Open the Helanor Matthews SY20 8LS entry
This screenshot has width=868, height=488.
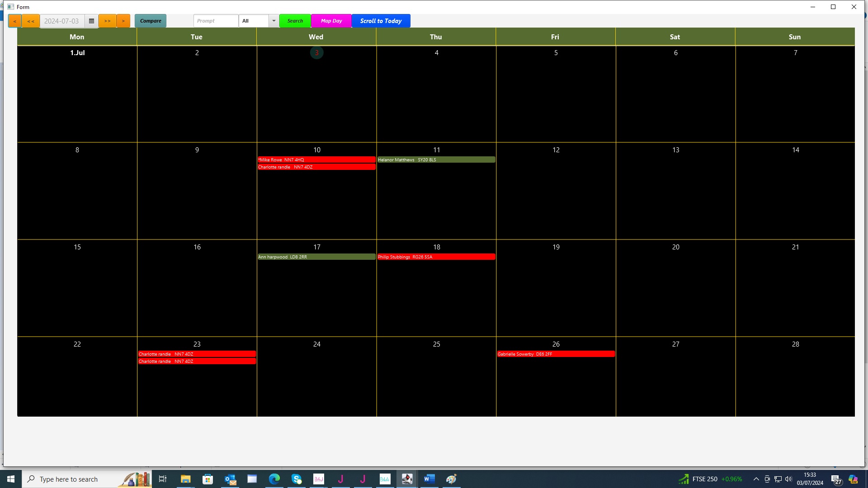(x=436, y=160)
